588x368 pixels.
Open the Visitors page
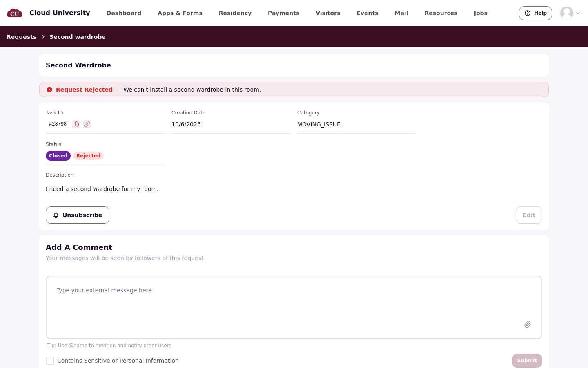click(x=328, y=13)
